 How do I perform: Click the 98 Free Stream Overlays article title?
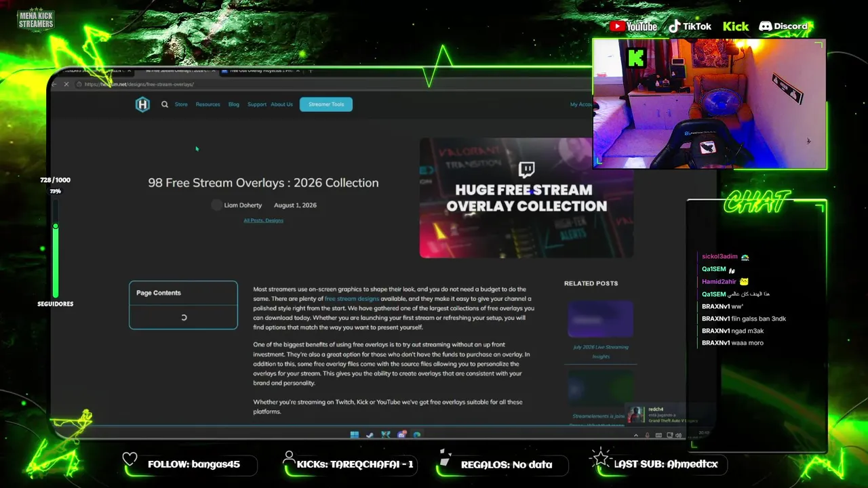pyautogui.click(x=264, y=182)
